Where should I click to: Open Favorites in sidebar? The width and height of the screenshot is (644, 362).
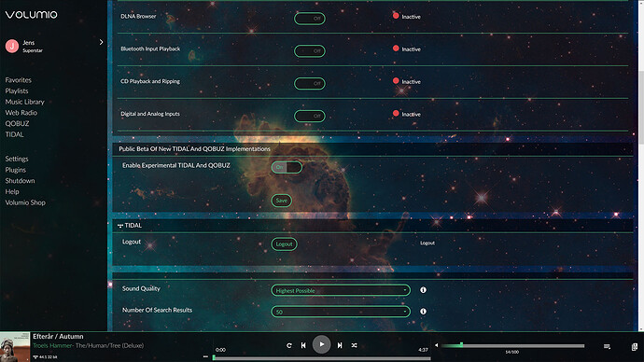[18, 79]
